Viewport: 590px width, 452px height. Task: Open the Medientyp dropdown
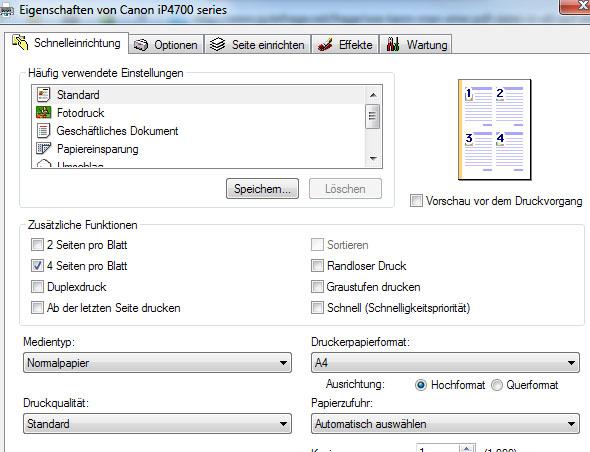(x=157, y=363)
